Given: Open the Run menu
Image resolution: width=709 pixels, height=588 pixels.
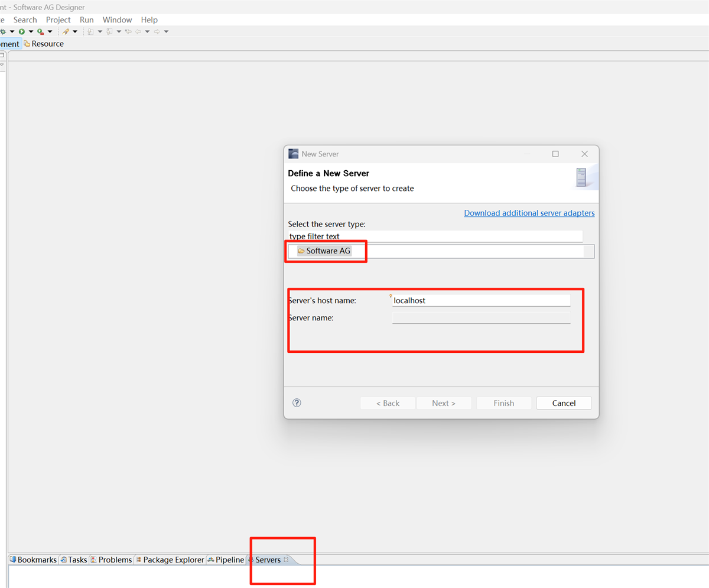Looking at the screenshot, I should (x=87, y=20).
